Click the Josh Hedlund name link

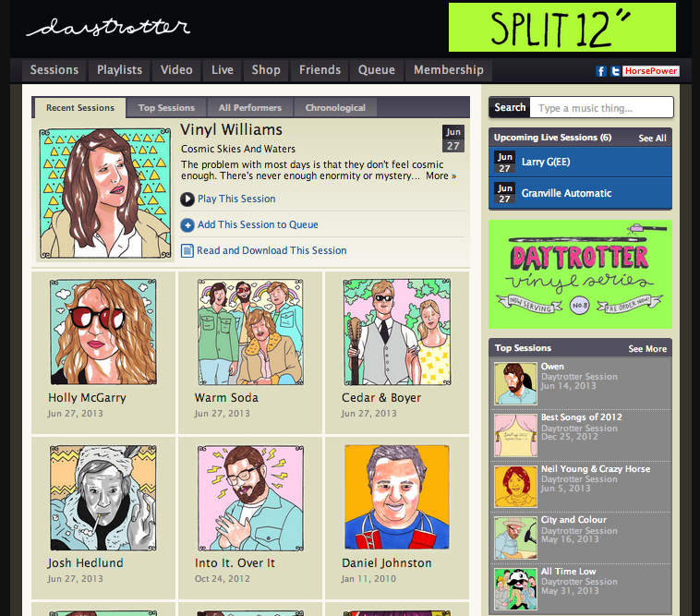coord(85,563)
